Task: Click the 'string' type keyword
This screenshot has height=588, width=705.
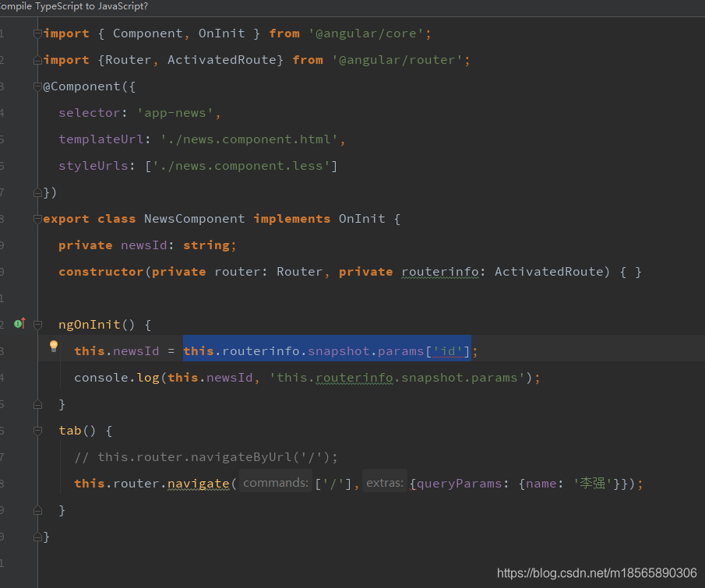Action: click(x=206, y=245)
